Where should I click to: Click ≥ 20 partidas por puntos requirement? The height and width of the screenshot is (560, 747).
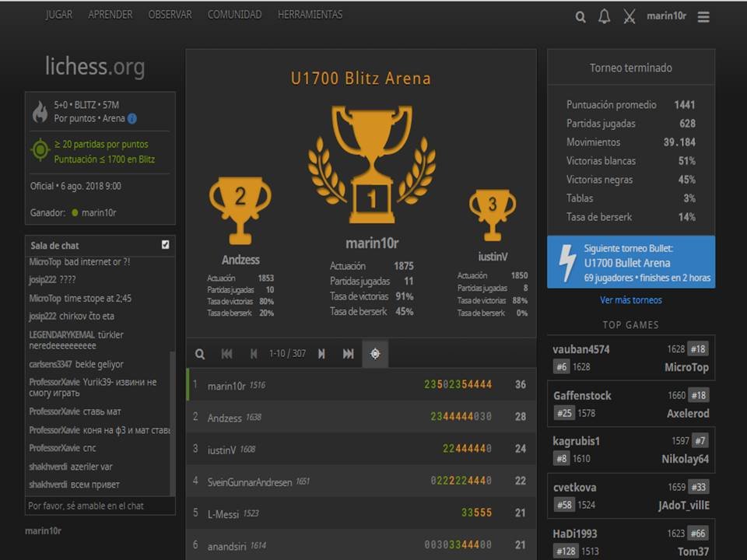[101, 145]
